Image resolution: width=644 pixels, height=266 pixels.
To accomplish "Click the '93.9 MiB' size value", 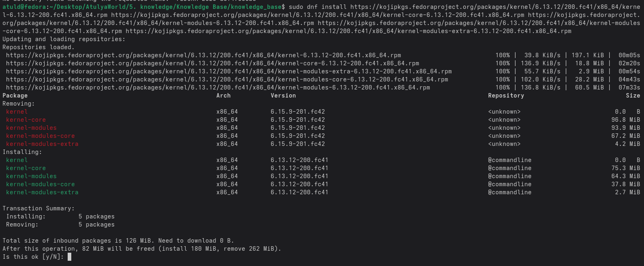I will pyautogui.click(x=625, y=128).
